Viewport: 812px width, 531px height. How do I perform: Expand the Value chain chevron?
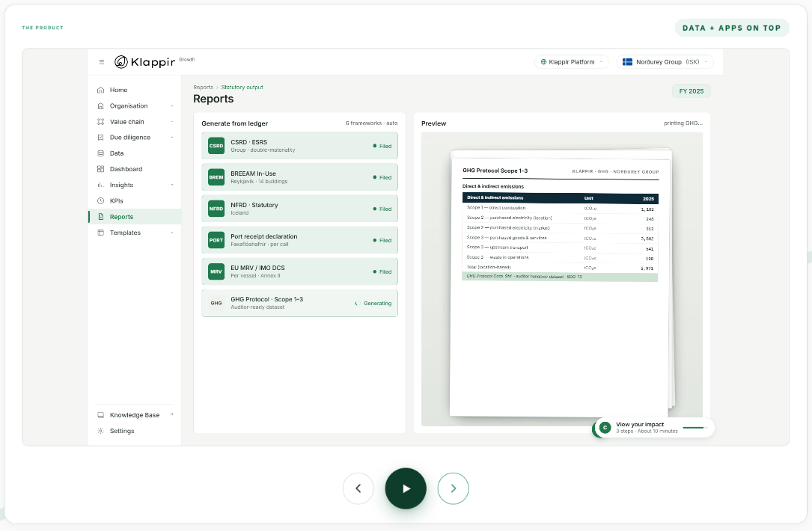(x=172, y=122)
